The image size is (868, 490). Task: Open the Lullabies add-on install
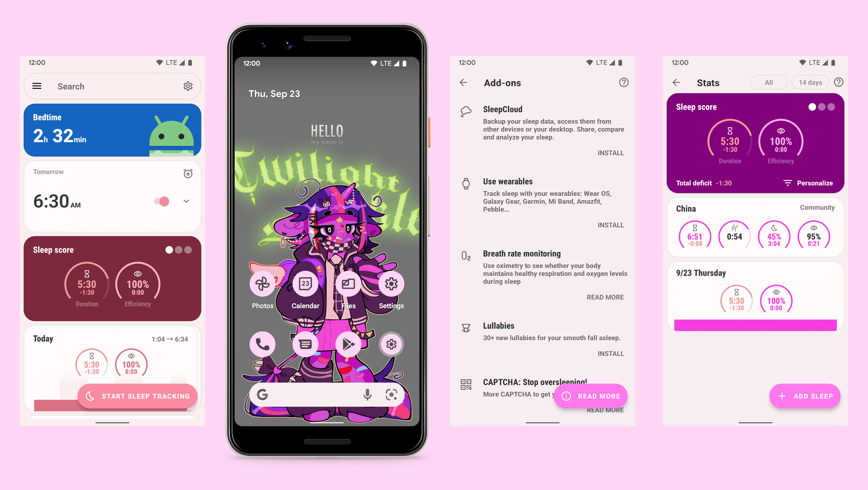click(611, 354)
